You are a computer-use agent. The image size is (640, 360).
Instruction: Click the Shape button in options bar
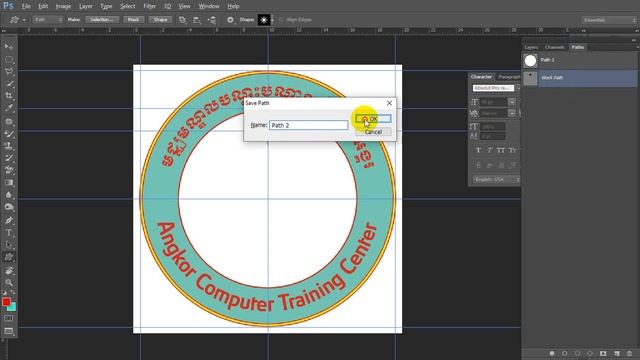tap(160, 20)
